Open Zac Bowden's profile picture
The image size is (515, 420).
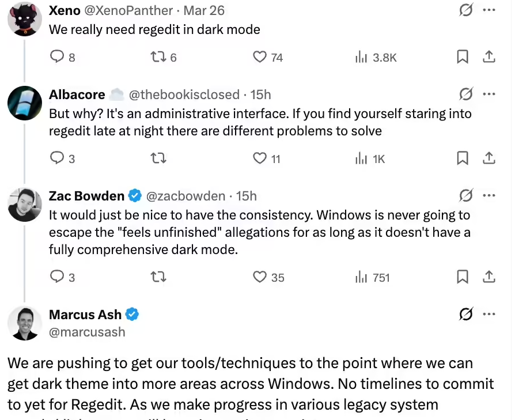point(25,204)
